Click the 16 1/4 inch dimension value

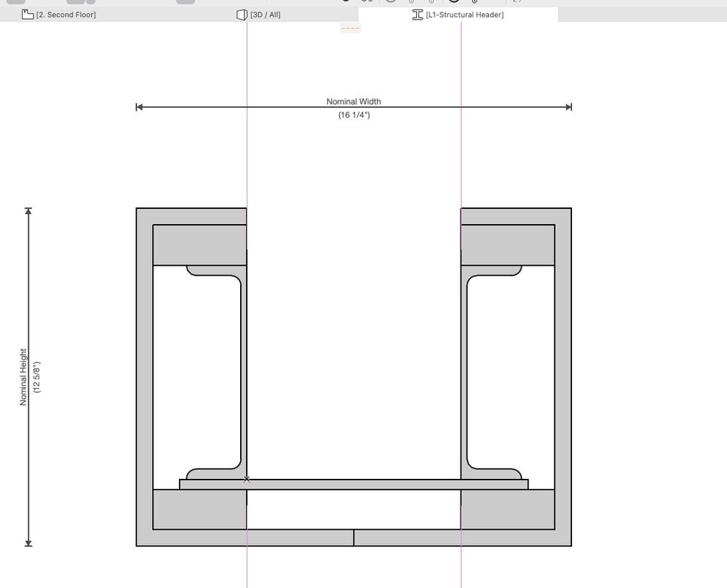point(354,114)
